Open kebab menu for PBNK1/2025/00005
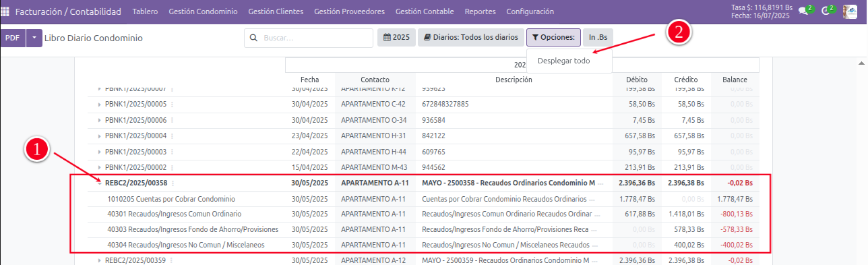Viewport: 868px width, 265px height. click(x=172, y=104)
